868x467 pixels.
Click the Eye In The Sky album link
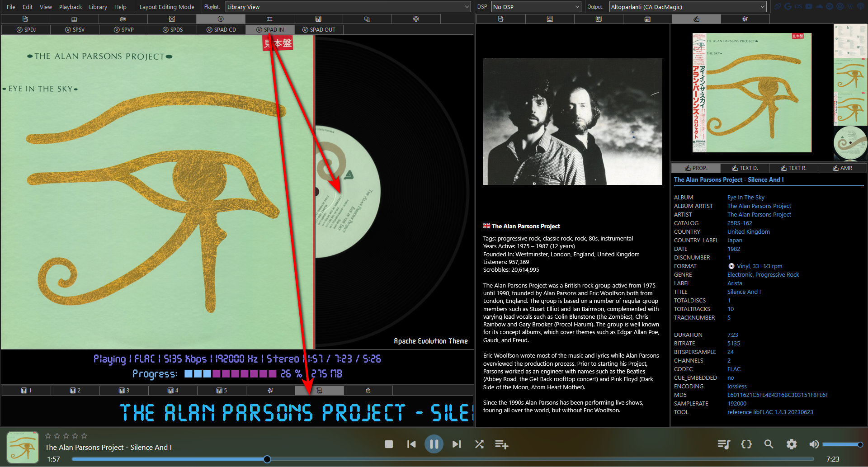pyautogui.click(x=746, y=198)
